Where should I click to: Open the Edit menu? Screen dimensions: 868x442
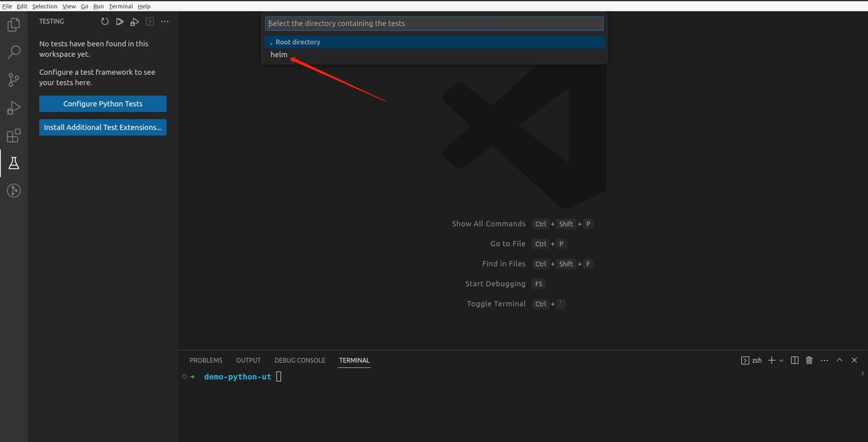pyautogui.click(x=22, y=6)
